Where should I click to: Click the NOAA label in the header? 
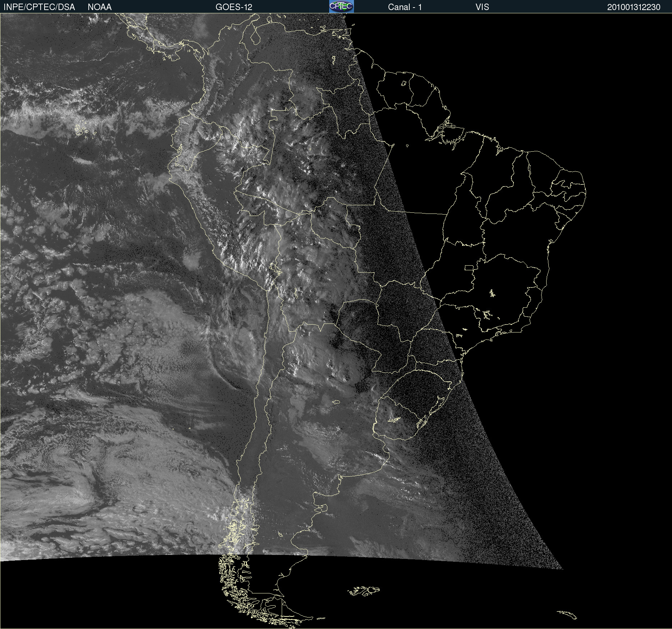click(100, 7)
